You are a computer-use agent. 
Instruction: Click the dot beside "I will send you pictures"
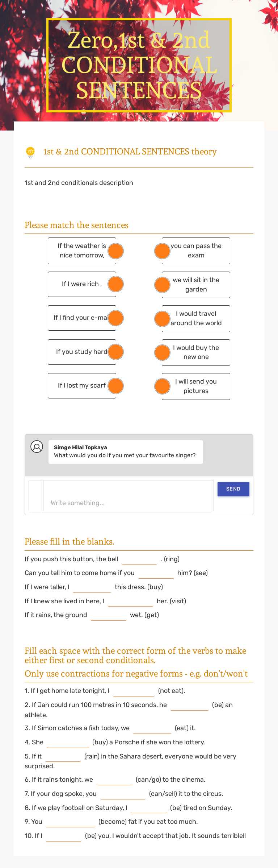162,386
